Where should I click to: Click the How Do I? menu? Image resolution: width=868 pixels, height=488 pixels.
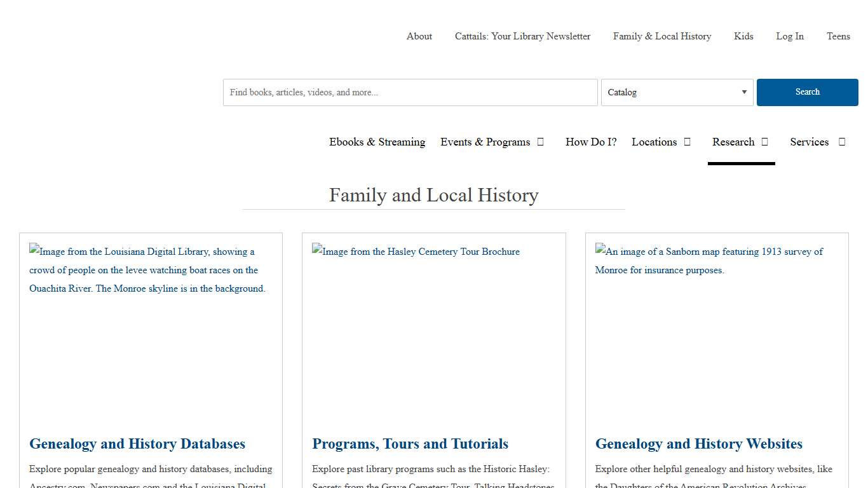click(x=590, y=142)
